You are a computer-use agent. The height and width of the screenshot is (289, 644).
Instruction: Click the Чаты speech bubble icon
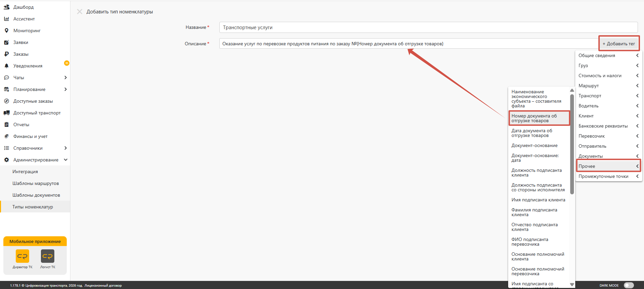(x=6, y=78)
